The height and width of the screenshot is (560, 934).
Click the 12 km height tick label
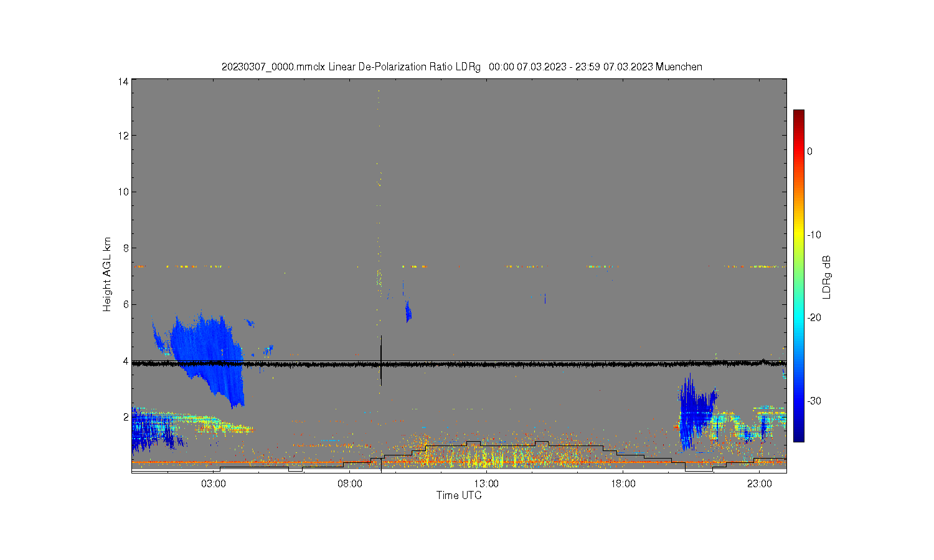click(x=124, y=136)
